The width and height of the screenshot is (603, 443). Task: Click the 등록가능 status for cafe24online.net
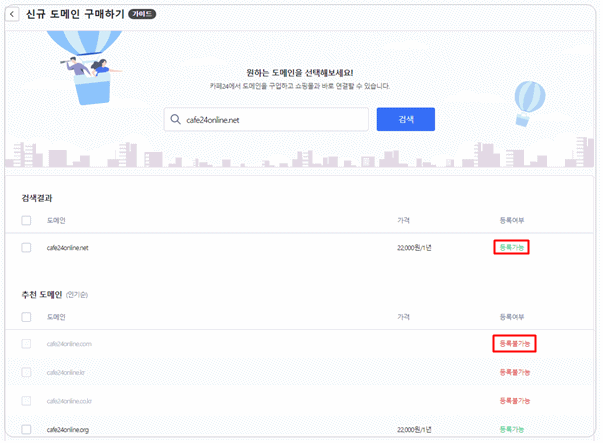tap(511, 247)
